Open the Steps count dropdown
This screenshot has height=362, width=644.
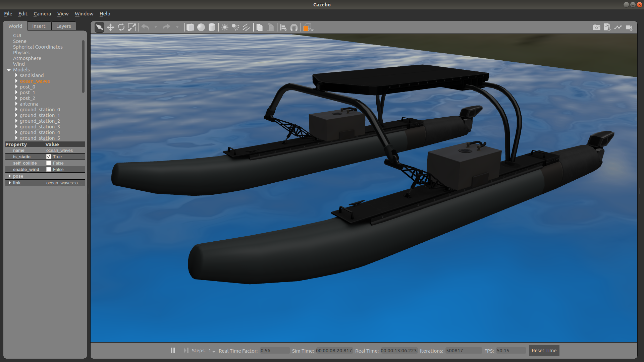click(212, 351)
